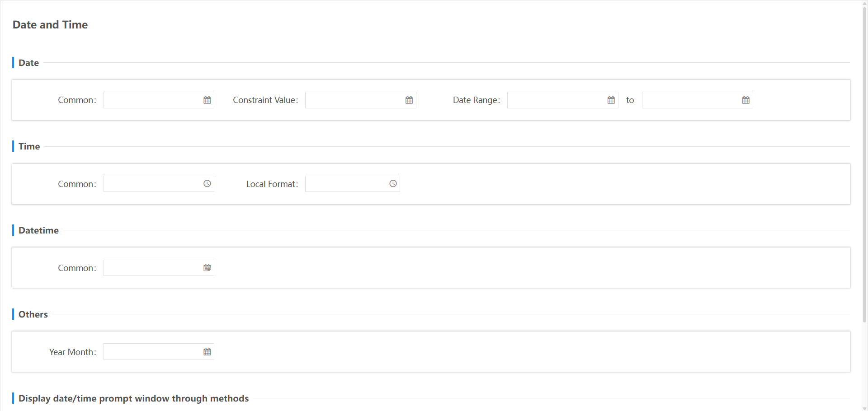
Task: Open calendar icon of Date Range end
Action: [x=746, y=100]
